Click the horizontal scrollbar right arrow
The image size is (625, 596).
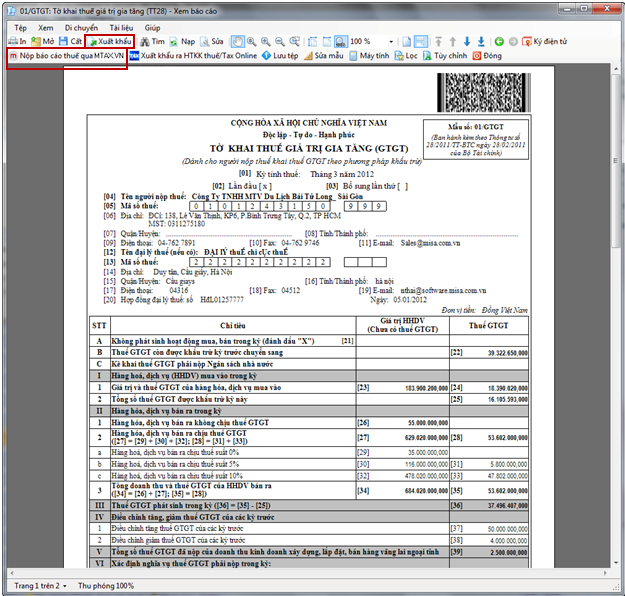pos(605,573)
